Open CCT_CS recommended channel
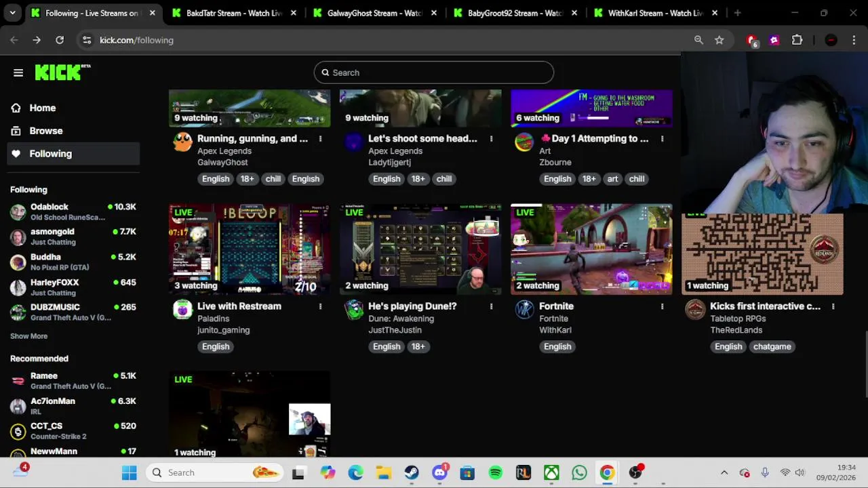The image size is (868, 488). (73, 431)
